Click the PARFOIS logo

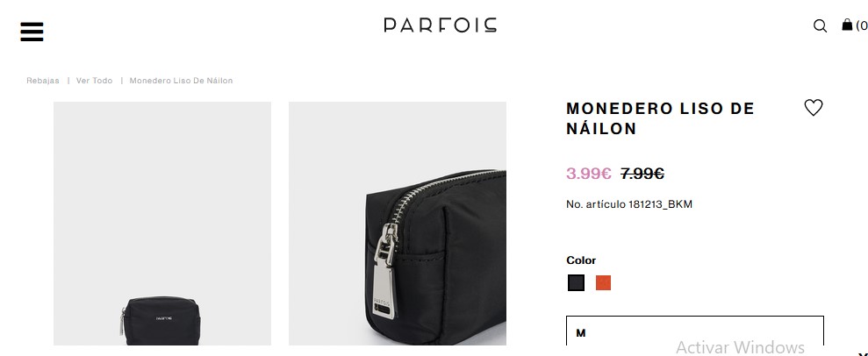[440, 25]
